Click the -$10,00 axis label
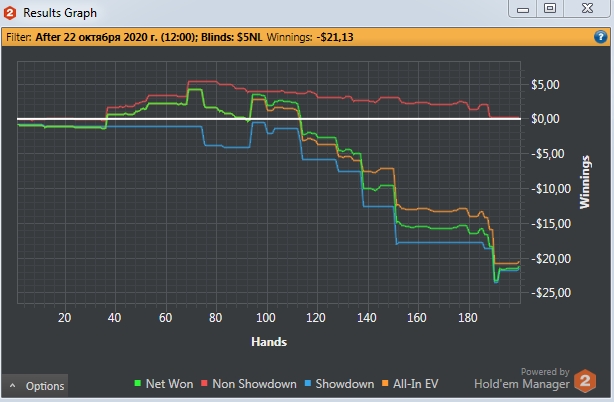Viewport: 614px width, 402px height. pos(551,189)
